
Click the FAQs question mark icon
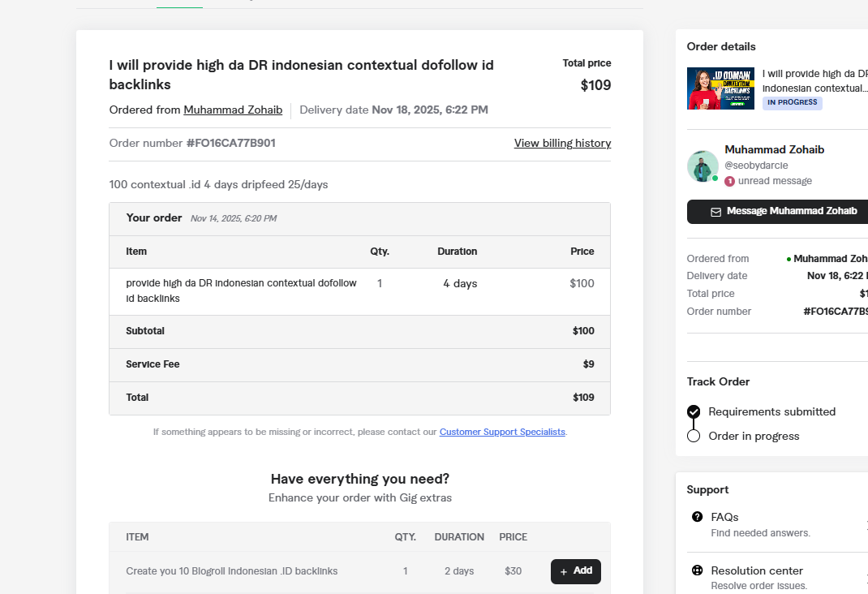click(x=697, y=517)
